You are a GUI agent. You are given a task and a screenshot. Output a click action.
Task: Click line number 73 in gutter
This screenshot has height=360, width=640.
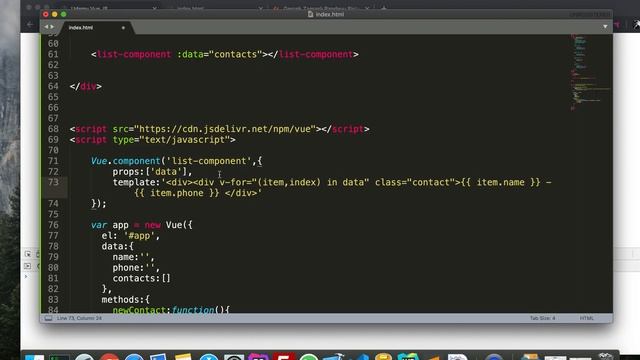pos(53,182)
